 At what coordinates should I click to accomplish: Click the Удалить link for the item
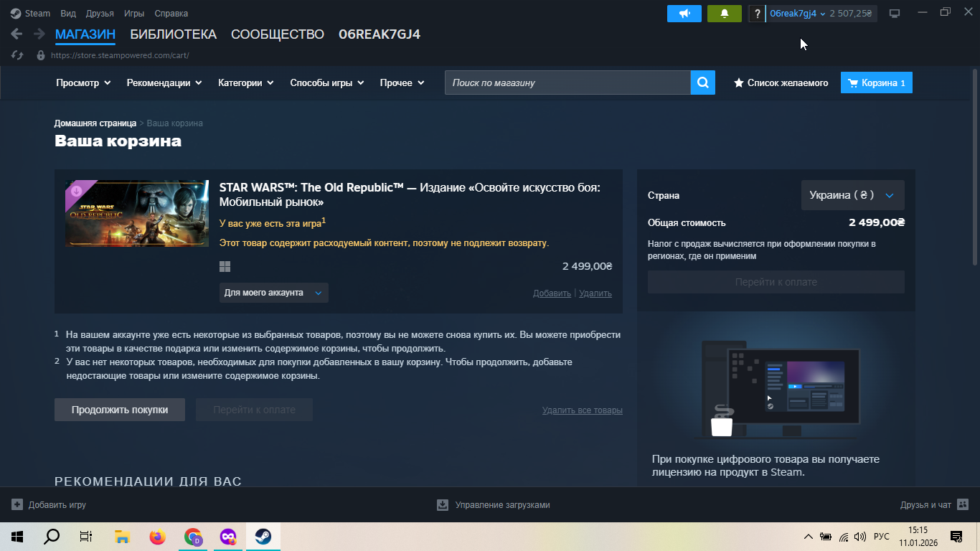[595, 293]
